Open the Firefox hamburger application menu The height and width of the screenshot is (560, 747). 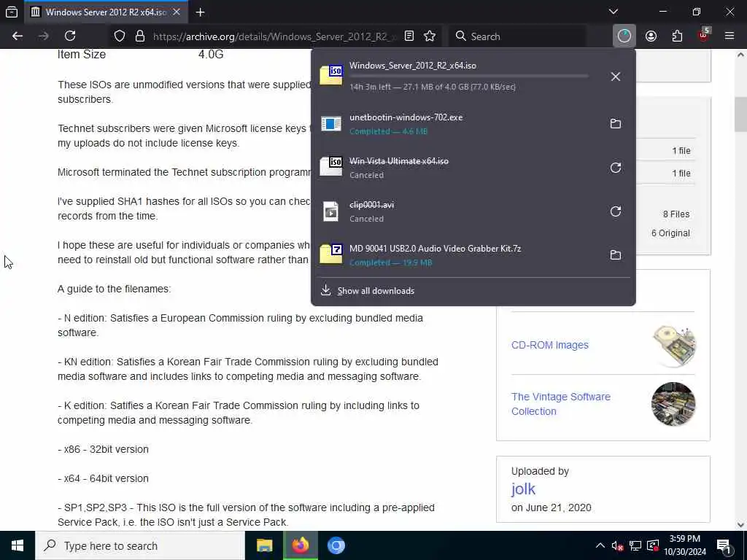point(729,36)
